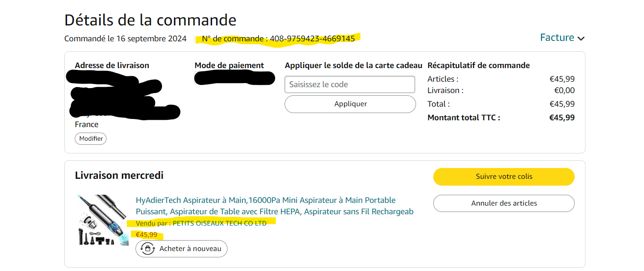Screen dimensions: 644x271
Task: Click the Montant total TTC amount
Action: pos(562,118)
